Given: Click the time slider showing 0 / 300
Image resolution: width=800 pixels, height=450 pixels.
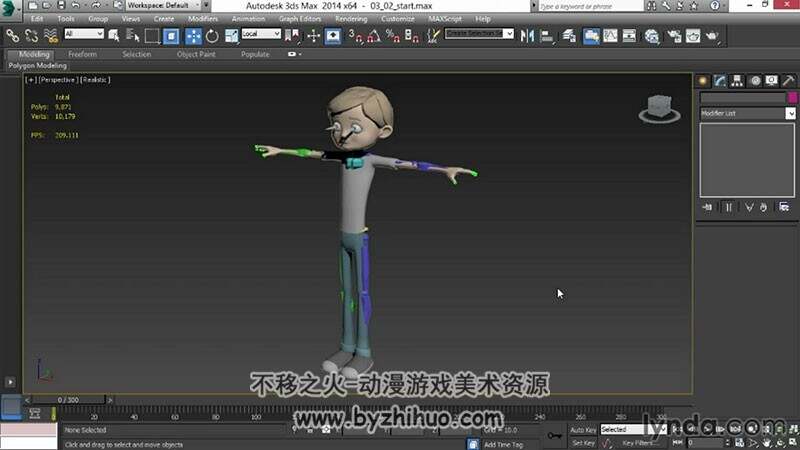Looking at the screenshot, I should click(x=68, y=400).
